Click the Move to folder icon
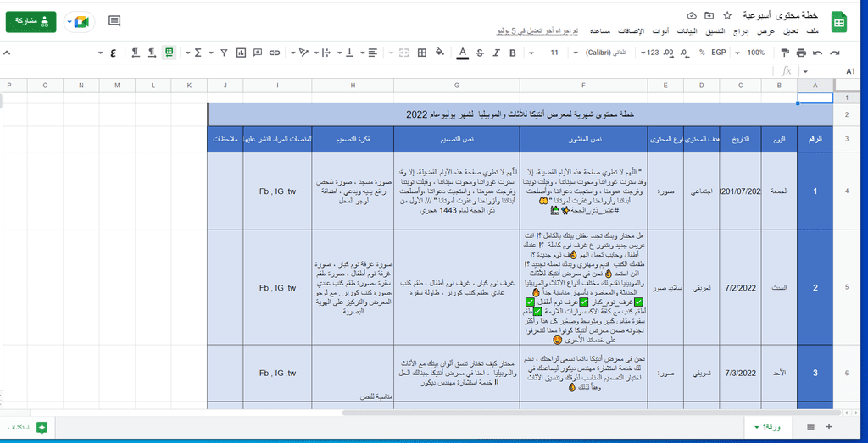The height and width of the screenshot is (443, 868). click(709, 15)
